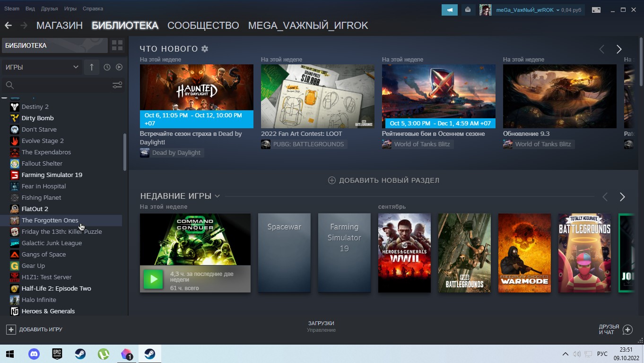Click the games list sidebar scrollbar

click(x=125, y=152)
